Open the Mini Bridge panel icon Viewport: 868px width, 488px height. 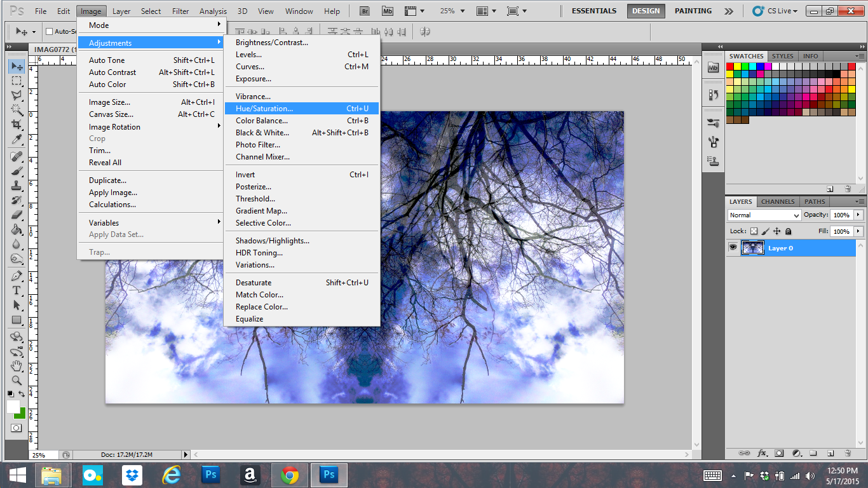point(713,67)
